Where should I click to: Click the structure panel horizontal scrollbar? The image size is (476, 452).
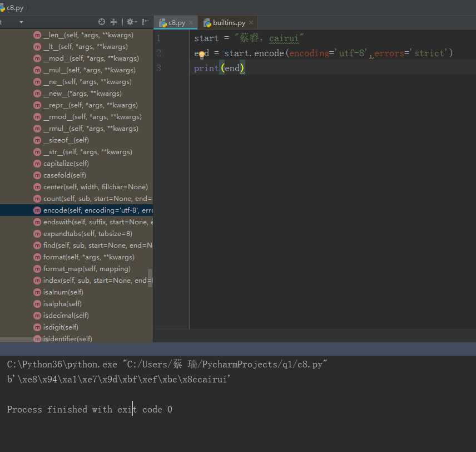21,339
